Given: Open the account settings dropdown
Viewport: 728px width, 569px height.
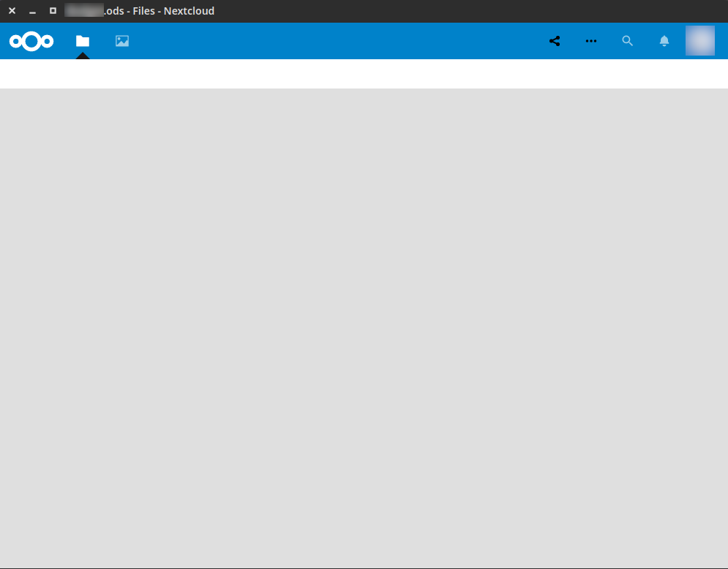Looking at the screenshot, I should click(x=700, y=40).
